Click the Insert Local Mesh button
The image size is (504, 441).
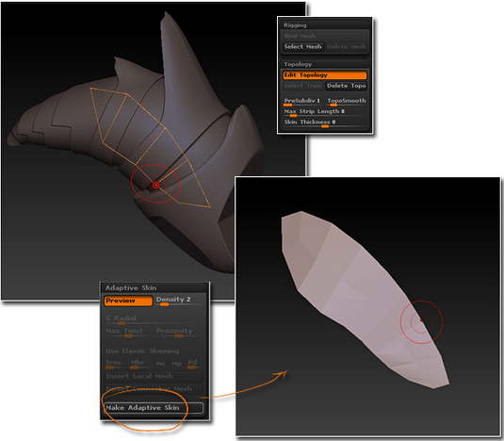tap(154, 376)
